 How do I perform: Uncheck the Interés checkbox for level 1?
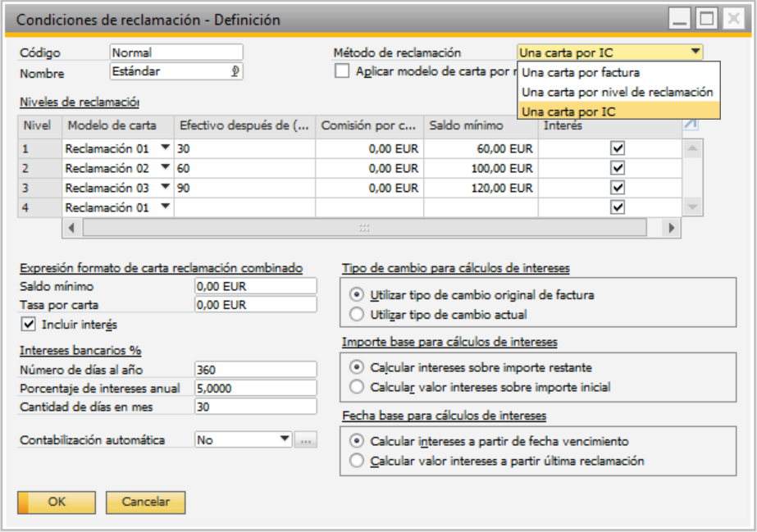[x=618, y=148]
